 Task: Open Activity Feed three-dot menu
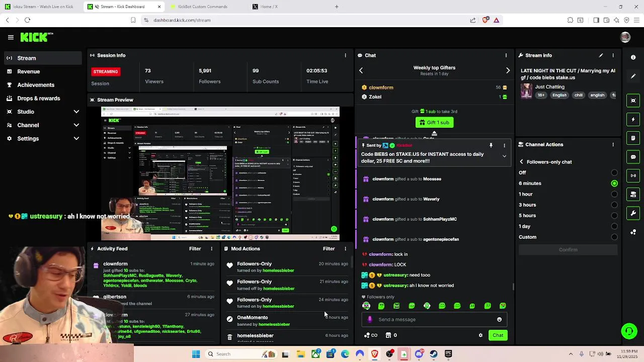point(211,249)
